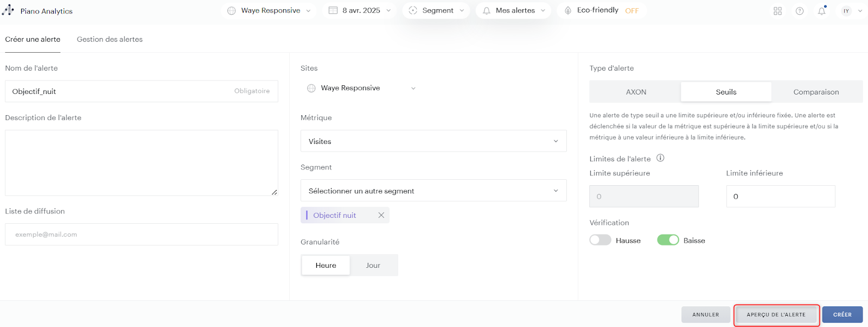Click the ANNULER button
This screenshot has width=868, height=327.
pos(706,315)
